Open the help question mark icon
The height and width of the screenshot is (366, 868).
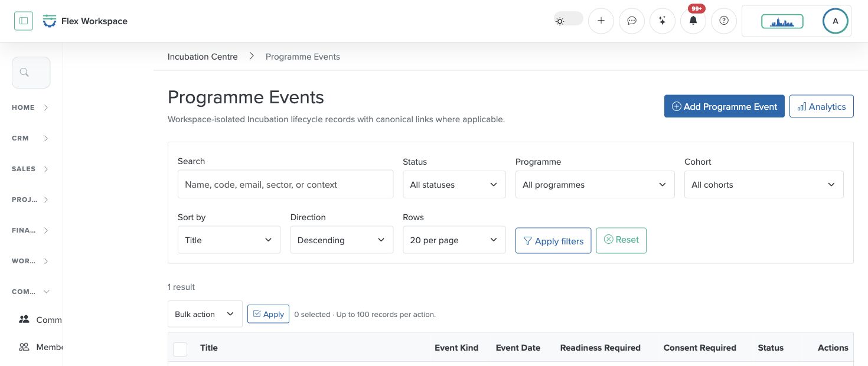(x=724, y=21)
